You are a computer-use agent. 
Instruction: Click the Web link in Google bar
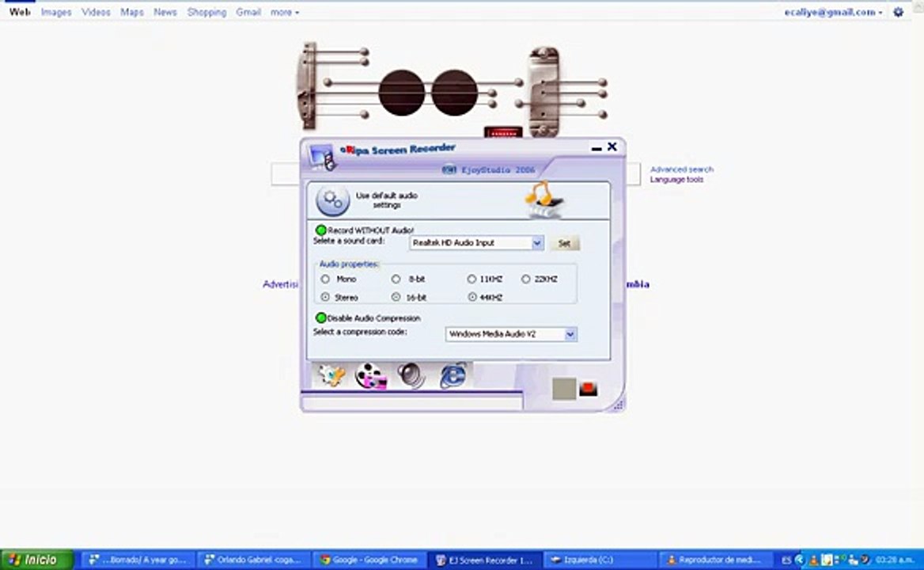(20, 12)
